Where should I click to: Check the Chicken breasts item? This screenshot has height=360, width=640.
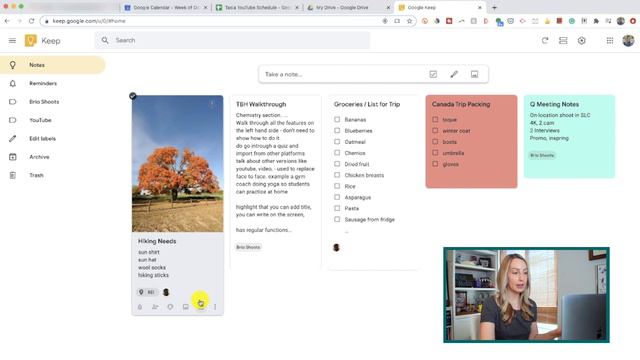[337, 175]
